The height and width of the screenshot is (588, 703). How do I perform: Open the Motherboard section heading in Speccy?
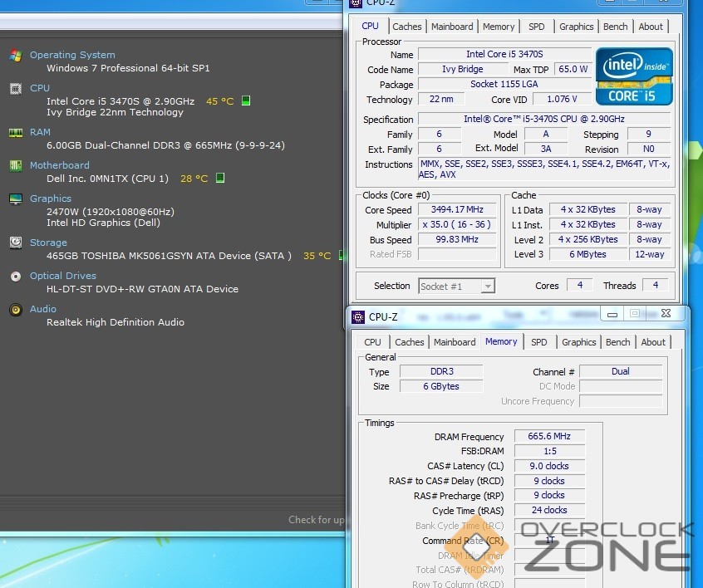60,165
